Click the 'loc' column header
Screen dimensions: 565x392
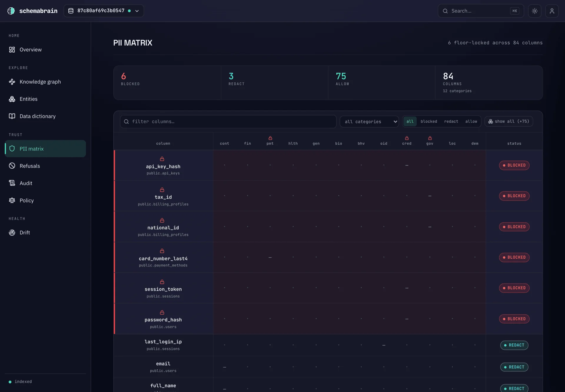coord(452,144)
